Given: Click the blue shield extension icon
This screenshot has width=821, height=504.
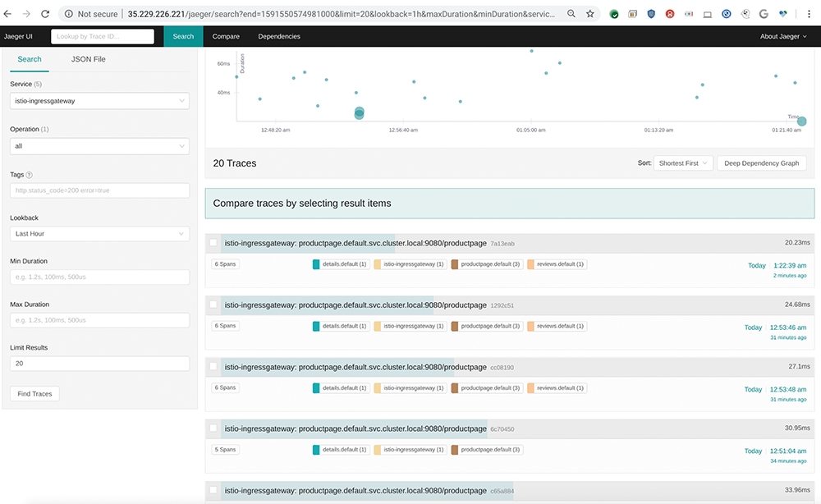Looking at the screenshot, I should [x=651, y=14].
